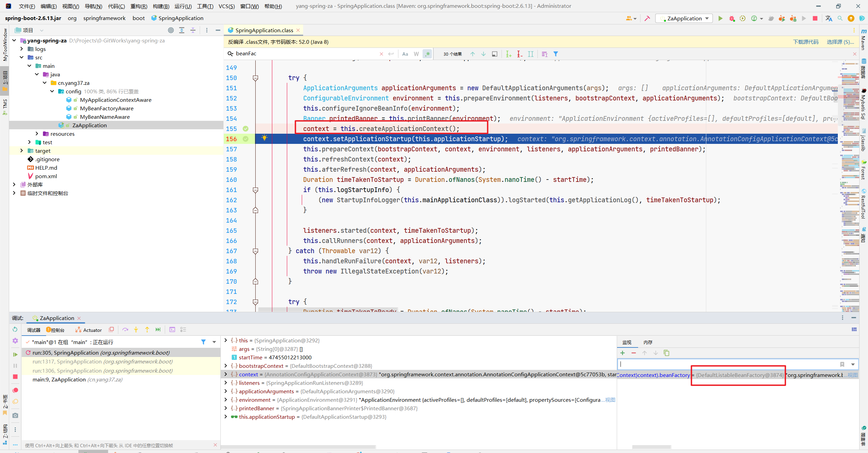
Task: Add a new watch with the plus icon
Action: point(623,353)
